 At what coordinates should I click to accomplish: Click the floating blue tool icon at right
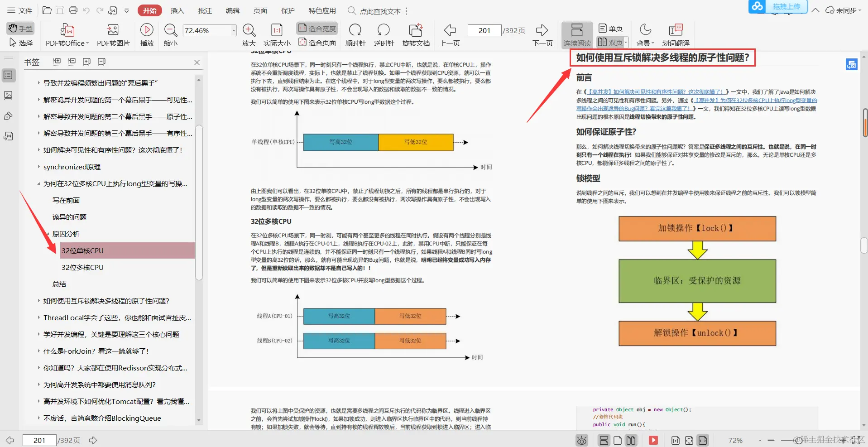pyautogui.click(x=851, y=64)
